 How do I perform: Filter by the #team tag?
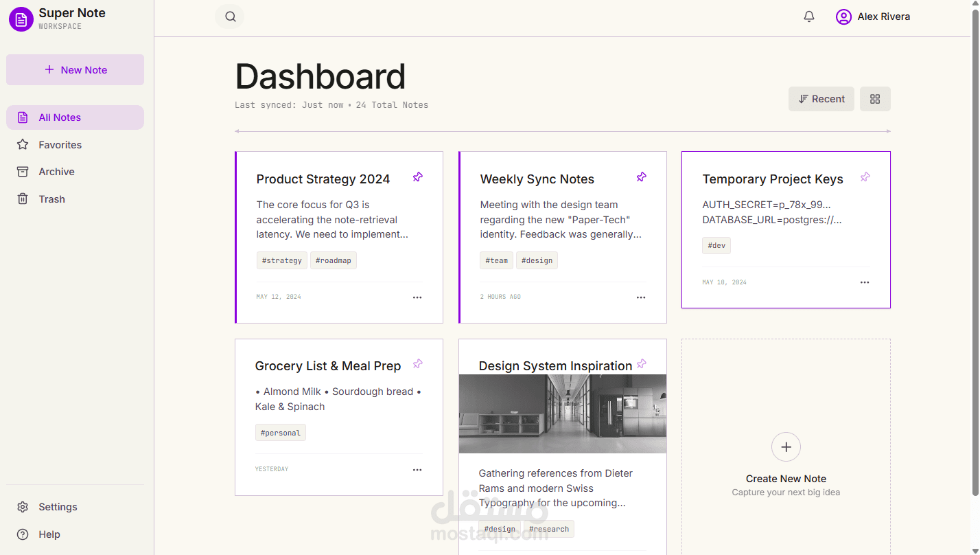pos(496,260)
